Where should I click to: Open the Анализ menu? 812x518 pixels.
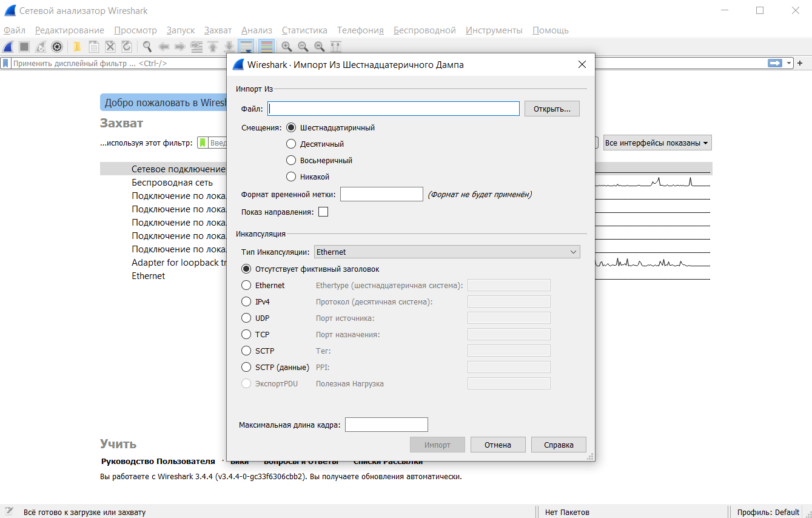257,30
